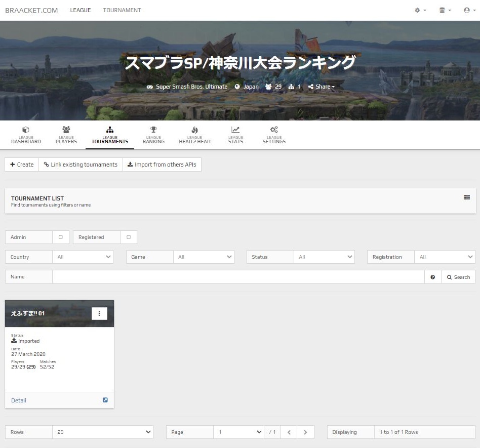The height and width of the screenshot is (448, 480).
Task: Click the gamepad icon by Super Smash Bros. Ultimate
Action: click(150, 87)
